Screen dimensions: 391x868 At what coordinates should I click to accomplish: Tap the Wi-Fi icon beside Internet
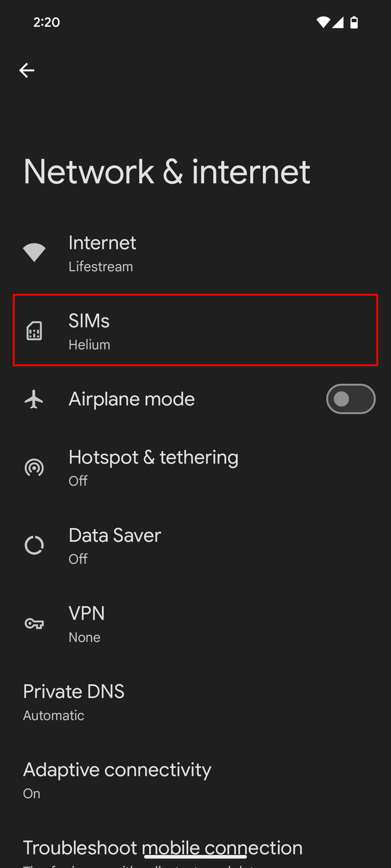[x=34, y=252]
